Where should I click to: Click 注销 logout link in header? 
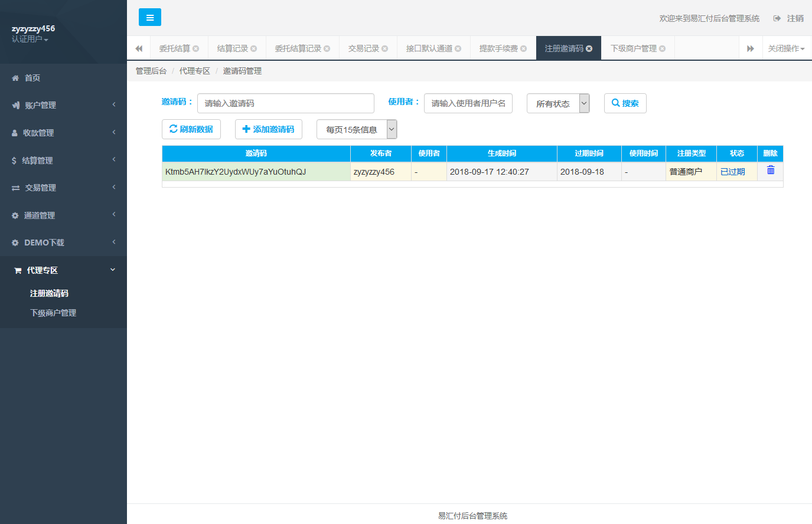coord(788,18)
